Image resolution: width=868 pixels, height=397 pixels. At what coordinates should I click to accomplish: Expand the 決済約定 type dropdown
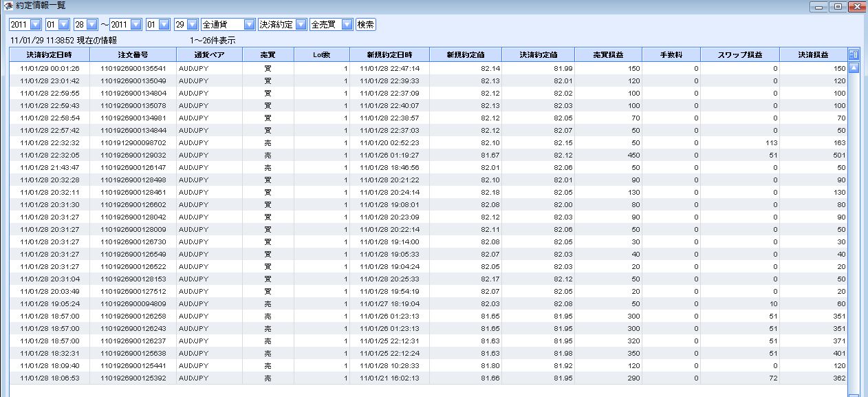click(301, 24)
